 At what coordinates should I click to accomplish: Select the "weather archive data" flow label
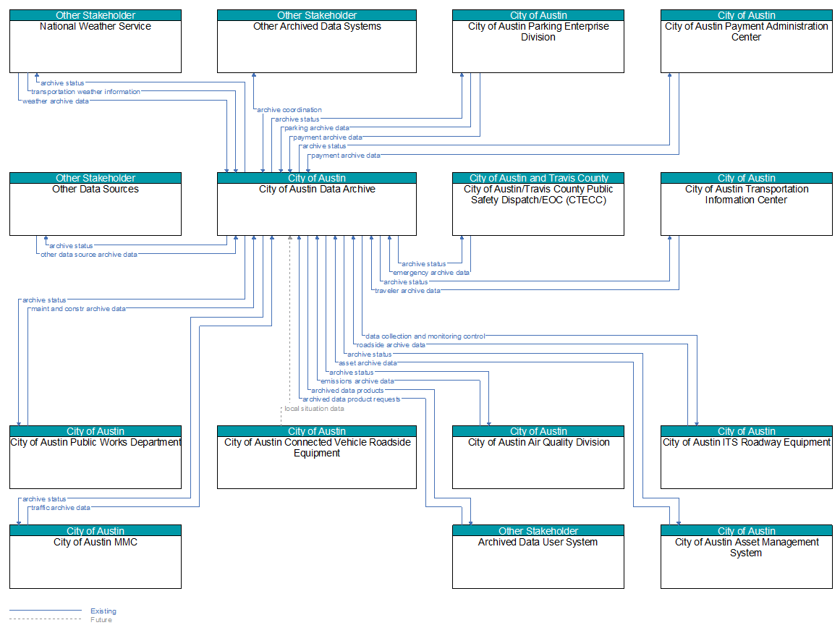coord(56,101)
